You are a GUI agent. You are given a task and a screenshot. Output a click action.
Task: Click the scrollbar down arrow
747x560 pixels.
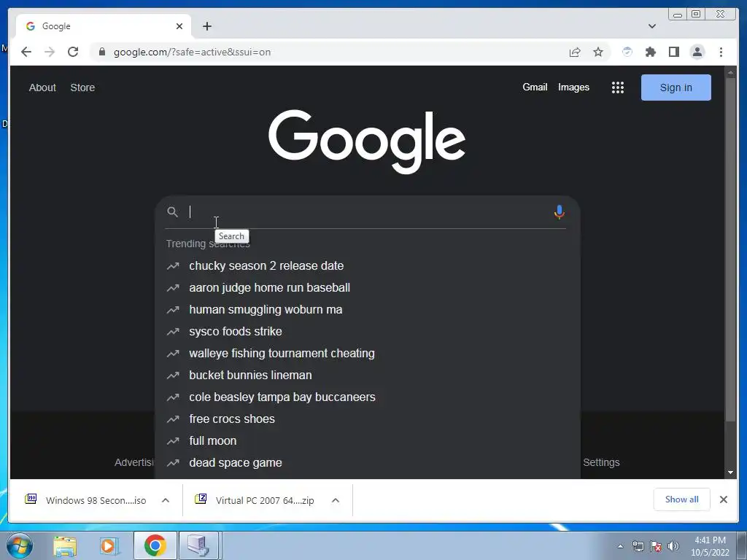(x=730, y=472)
